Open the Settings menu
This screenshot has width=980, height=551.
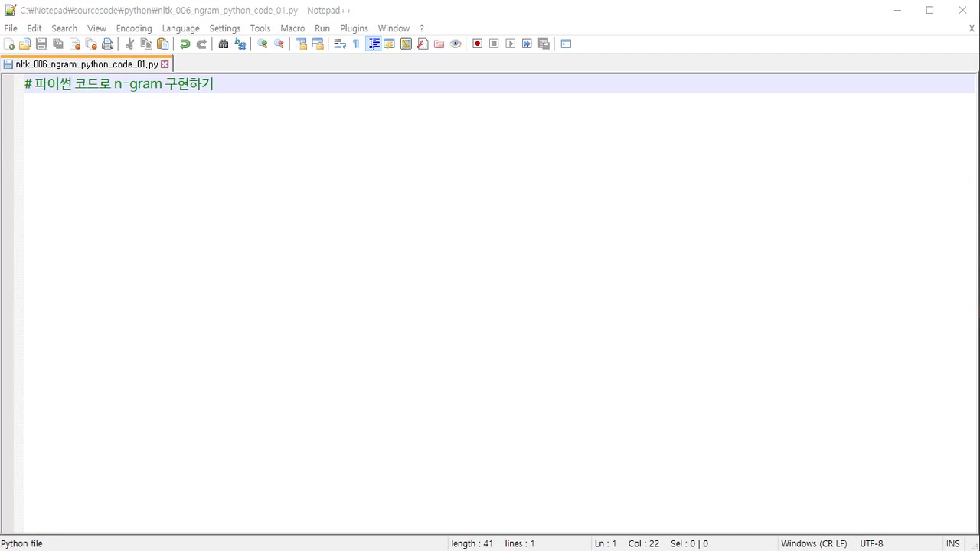click(x=224, y=28)
